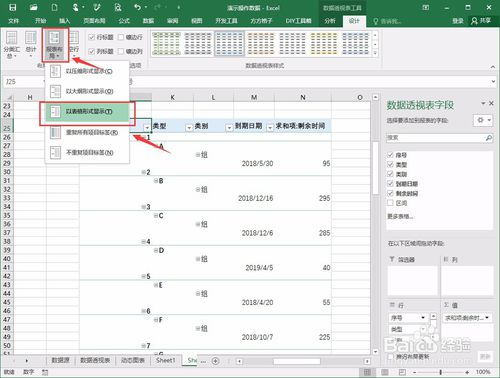Select the first green PivotTable style thumbnail

click(166, 44)
